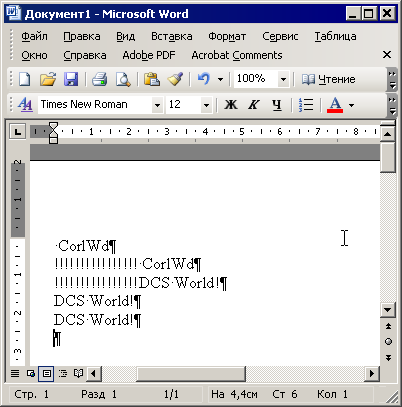The image size is (402, 407).
Task: Save document with floppy disk icon
Action: [x=71, y=79]
